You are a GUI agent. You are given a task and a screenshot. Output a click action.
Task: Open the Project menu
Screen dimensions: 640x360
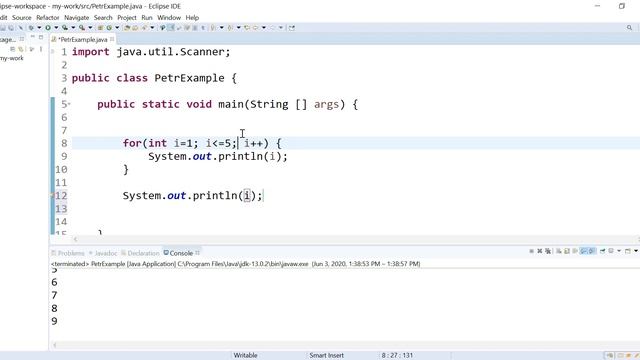[127, 18]
